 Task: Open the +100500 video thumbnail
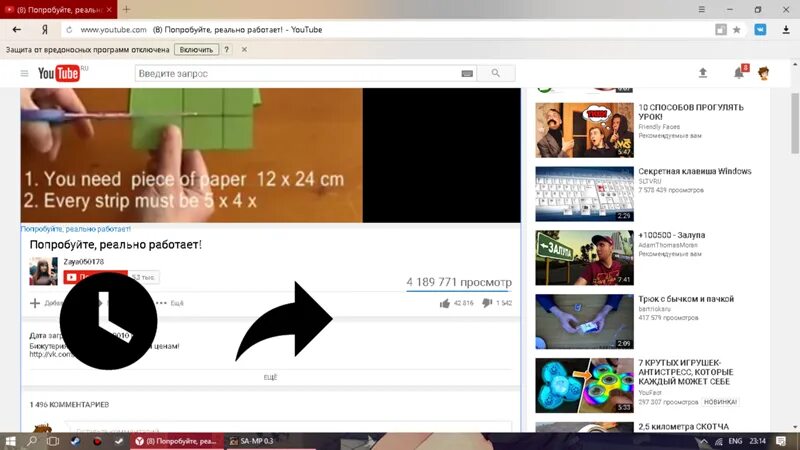(585, 258)
